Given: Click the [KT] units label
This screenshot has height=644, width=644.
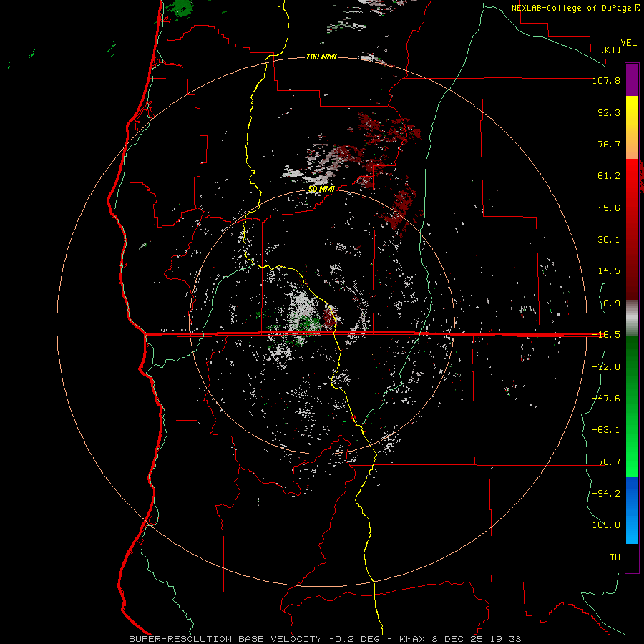Looking at the screenshot, I should tap(611, 49).
